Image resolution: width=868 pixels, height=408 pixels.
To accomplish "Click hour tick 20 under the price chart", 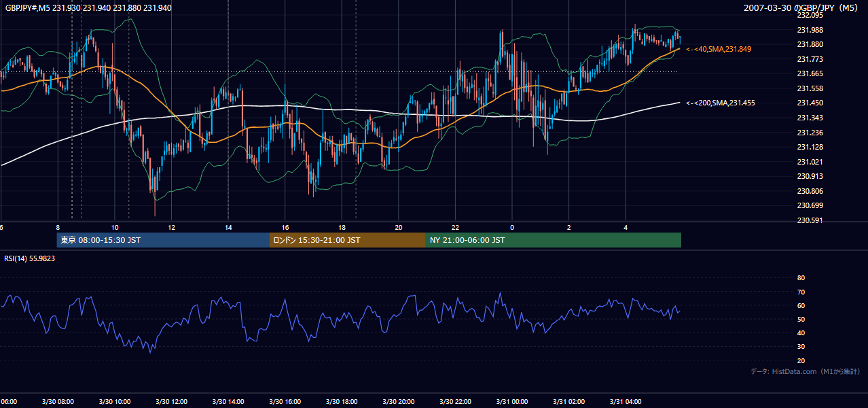I will 399,227.
